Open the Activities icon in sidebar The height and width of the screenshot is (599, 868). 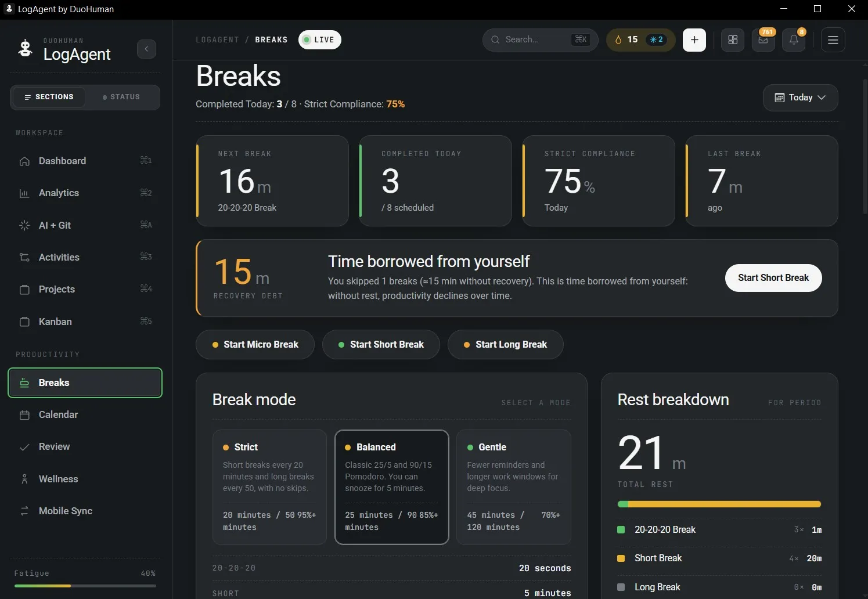[x=24, y=257]
